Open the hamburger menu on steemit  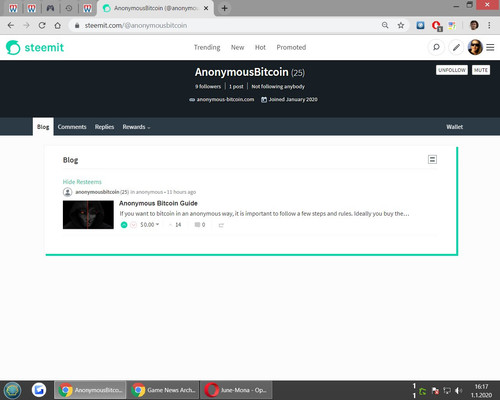pyautogui.click(x=490, y=47)
